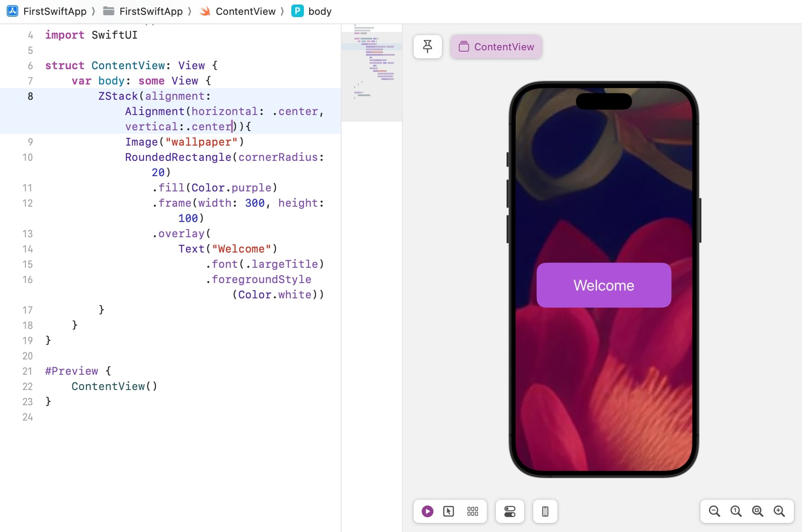Open the preview variants grid
Viewport: 802px width, 532px height.
pyautogui.click(x=472, y=511)
